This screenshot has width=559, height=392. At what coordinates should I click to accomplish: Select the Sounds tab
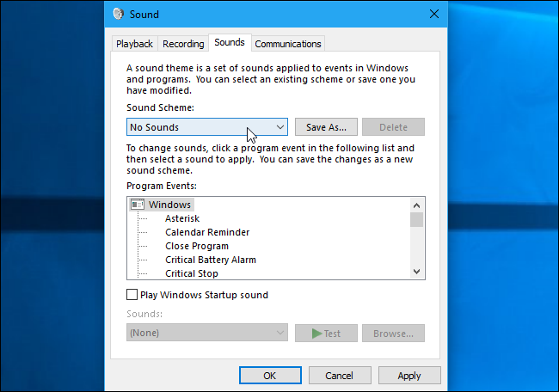pos(230,42)
